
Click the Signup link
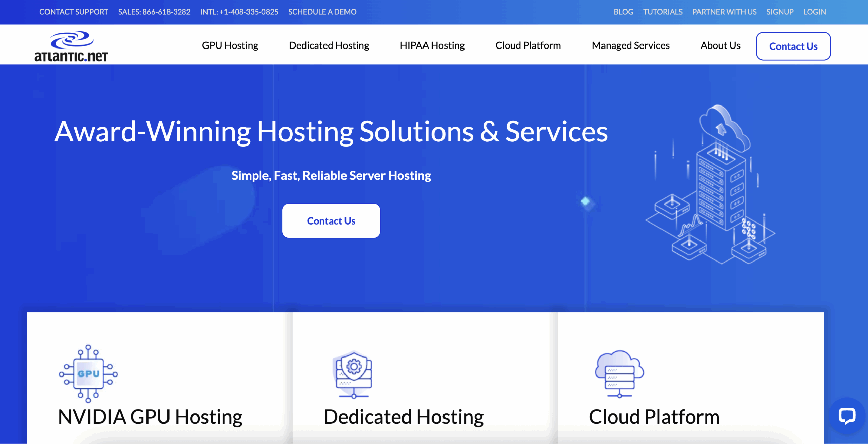tap(780, 12)
